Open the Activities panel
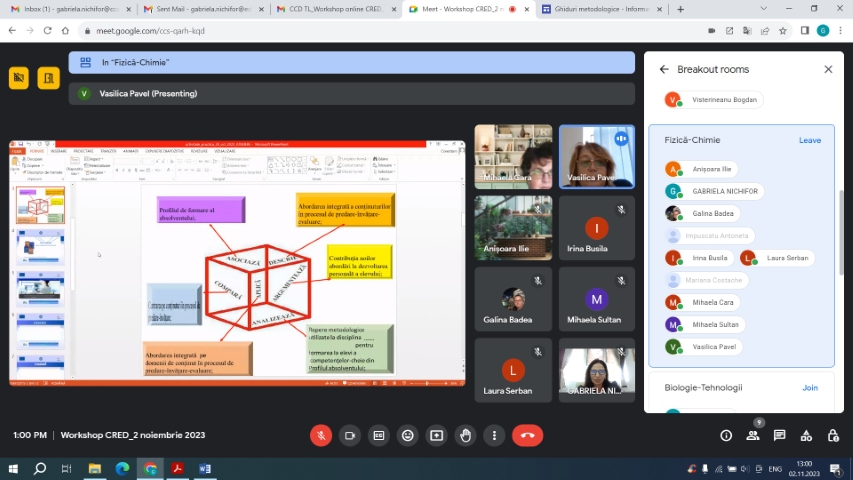Viewport: 853px width, 480px height. (x=807, y=435)
